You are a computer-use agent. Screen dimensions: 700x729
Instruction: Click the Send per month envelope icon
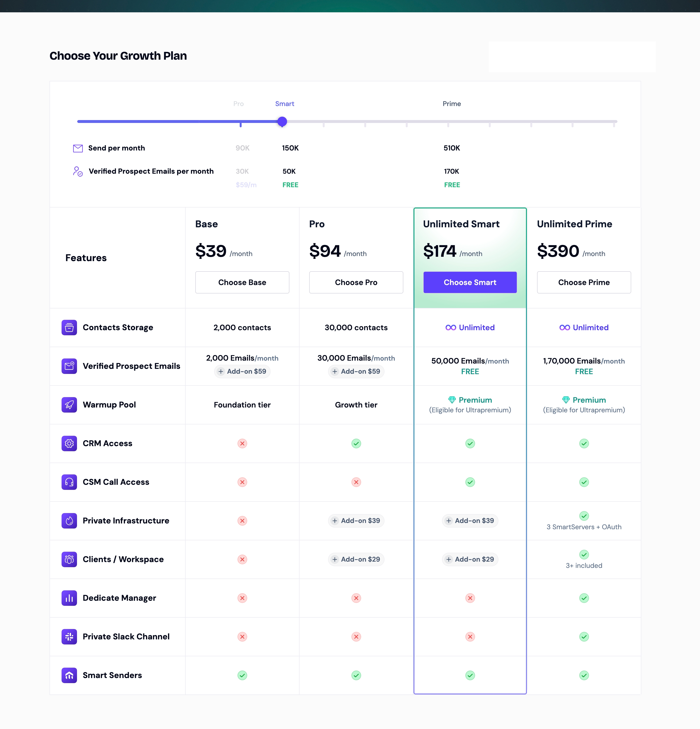tap(78, 148)
